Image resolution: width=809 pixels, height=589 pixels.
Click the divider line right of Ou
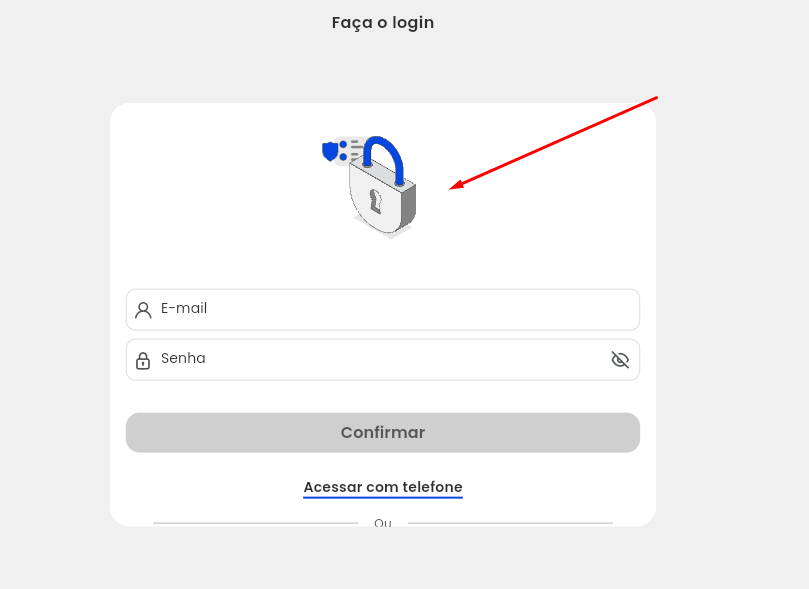click(x=510, y=523)
